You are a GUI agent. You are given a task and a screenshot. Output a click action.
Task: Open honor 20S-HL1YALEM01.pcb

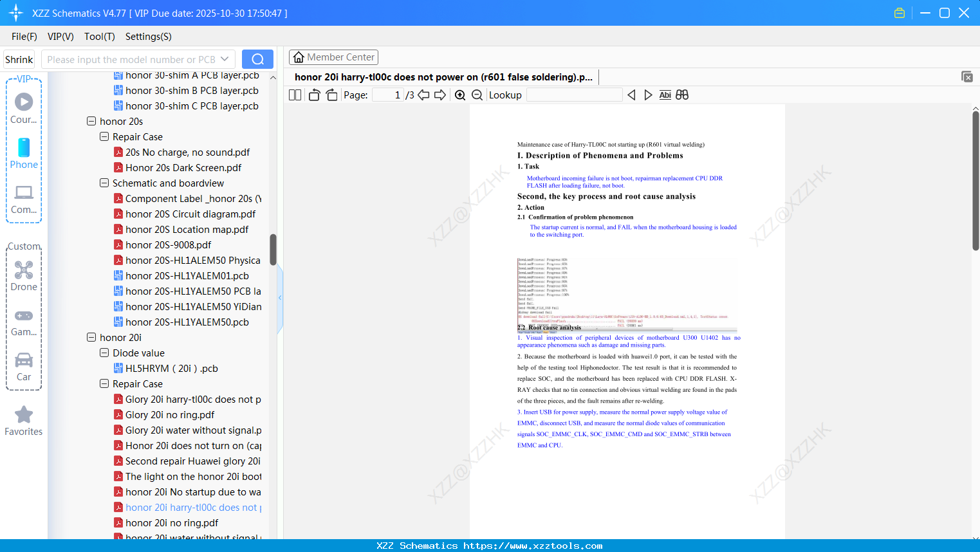[187, 275]
